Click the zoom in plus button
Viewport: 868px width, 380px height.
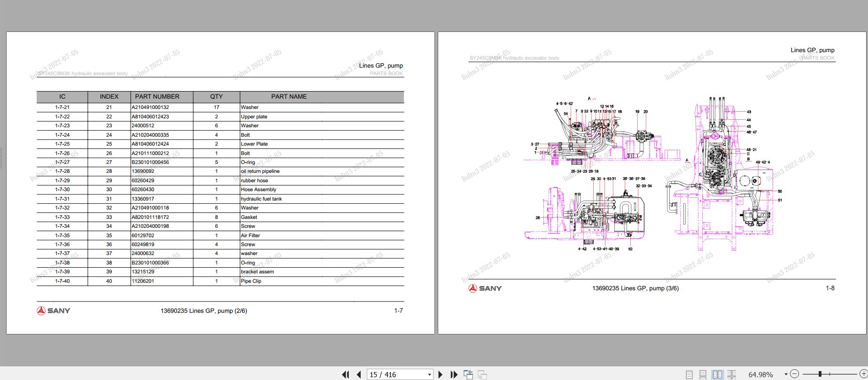click(x=863, y=374)
